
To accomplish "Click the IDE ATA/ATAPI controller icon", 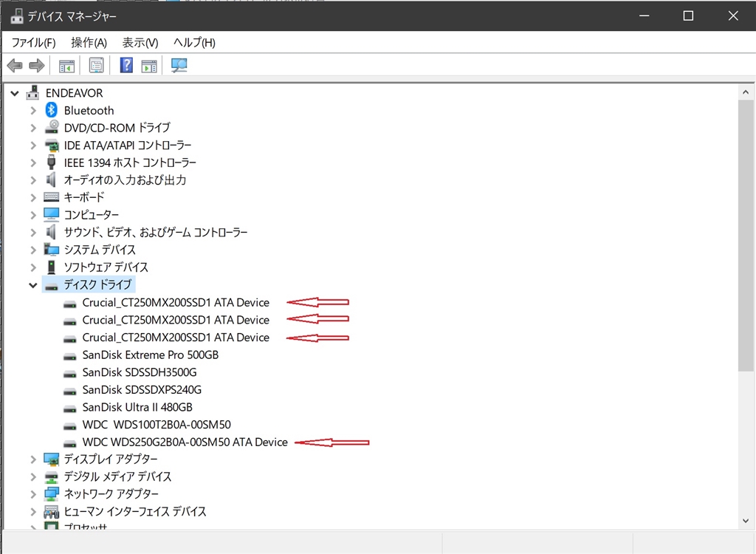I will tap(52, 145).
